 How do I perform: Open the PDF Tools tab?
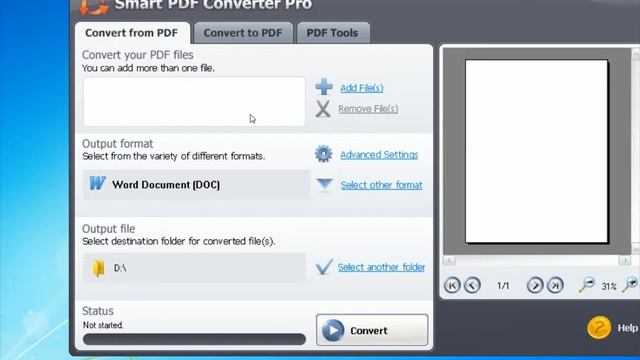pyautogui.click(x=333, y=33)
